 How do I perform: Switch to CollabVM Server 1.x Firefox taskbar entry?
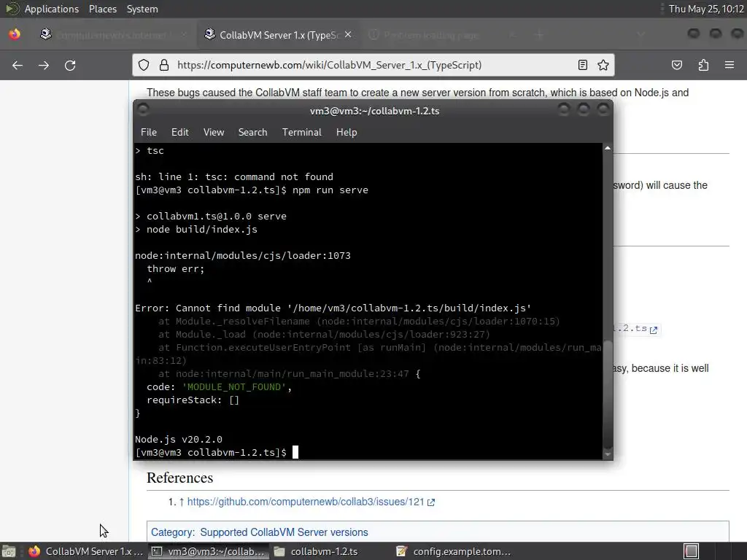coord(86,551)
